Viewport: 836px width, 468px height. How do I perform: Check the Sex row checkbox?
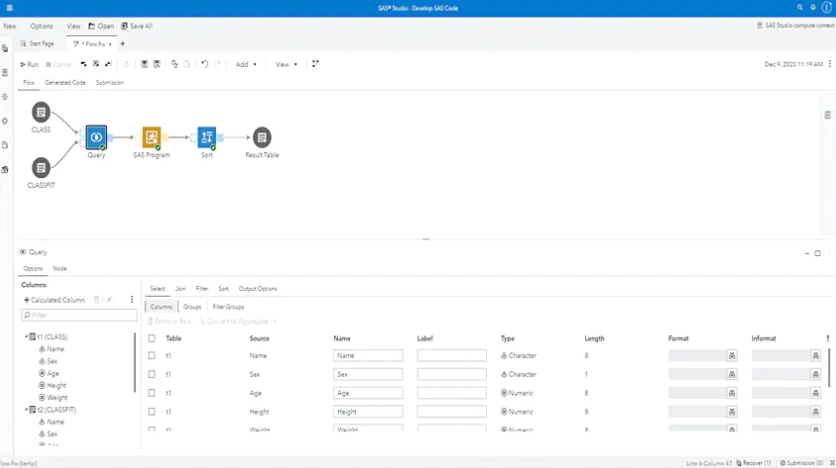[152, 374]
